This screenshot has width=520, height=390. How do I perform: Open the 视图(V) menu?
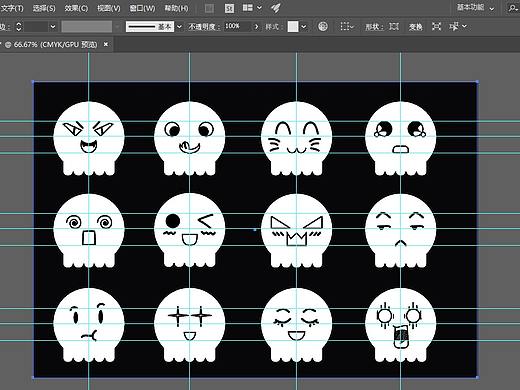tap(109, 8)
